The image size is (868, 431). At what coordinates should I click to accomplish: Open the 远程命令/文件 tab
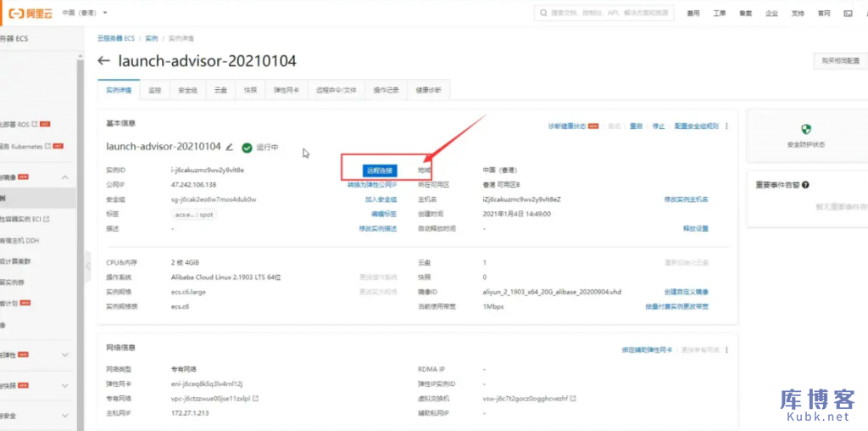pyautogui.click(x=337, y=90)
